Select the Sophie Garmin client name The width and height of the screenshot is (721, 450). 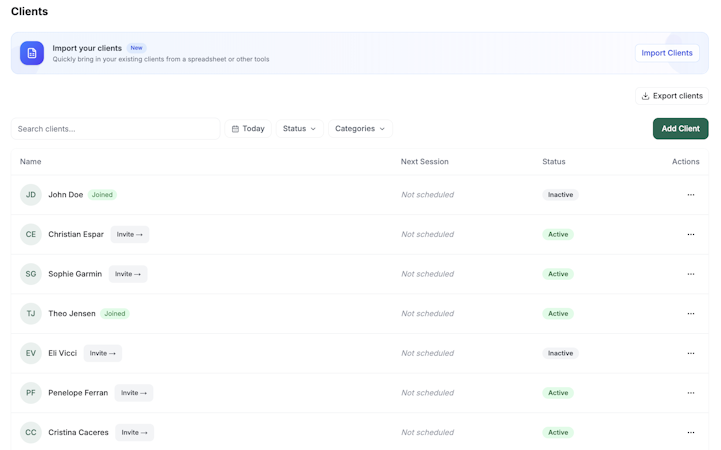coord(75,274)
